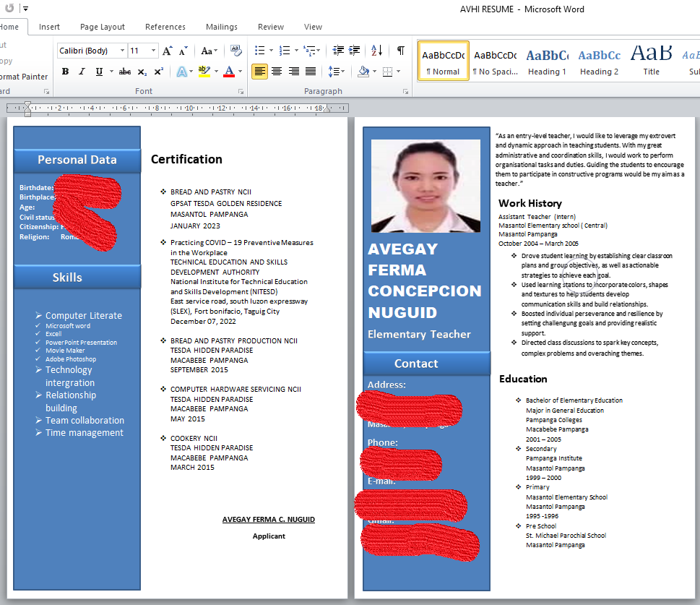The height and width of the screenshot is (605, 700).
Task: Apply the No Spacing style
Action: (x=495, y=61)
